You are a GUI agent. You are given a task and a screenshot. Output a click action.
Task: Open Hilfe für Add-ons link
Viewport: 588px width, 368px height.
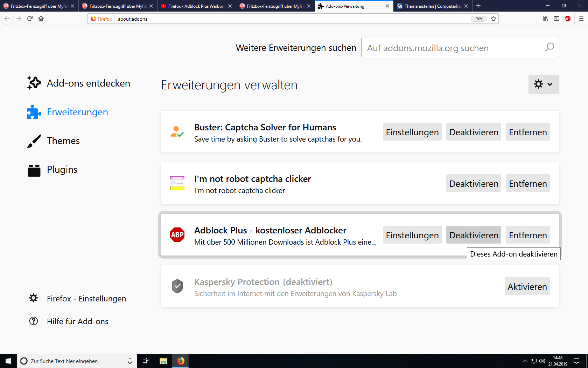pos(77,321)
